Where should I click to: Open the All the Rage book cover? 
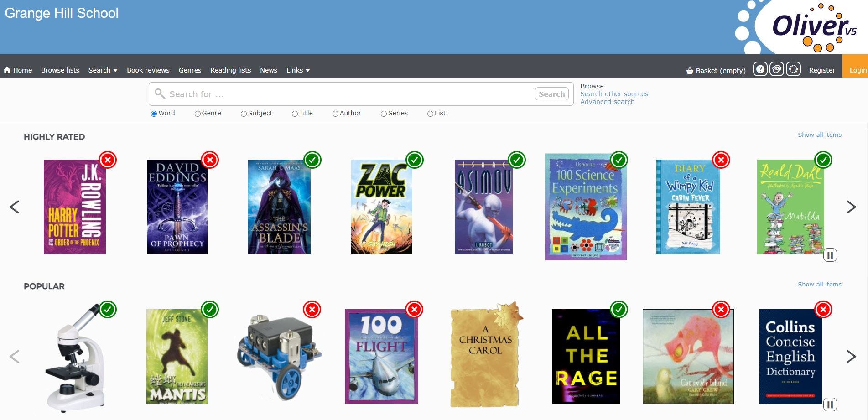(586, 357)
